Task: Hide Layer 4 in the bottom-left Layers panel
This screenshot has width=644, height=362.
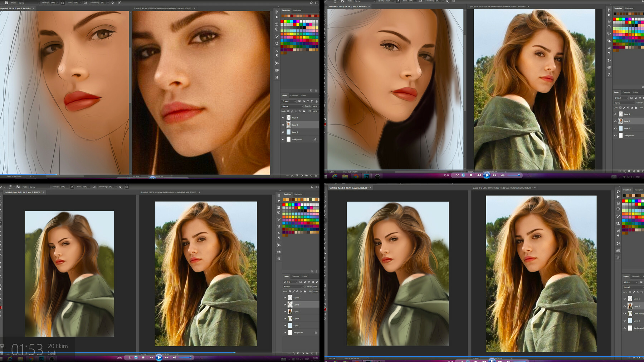Action: (x=285, y=319)
